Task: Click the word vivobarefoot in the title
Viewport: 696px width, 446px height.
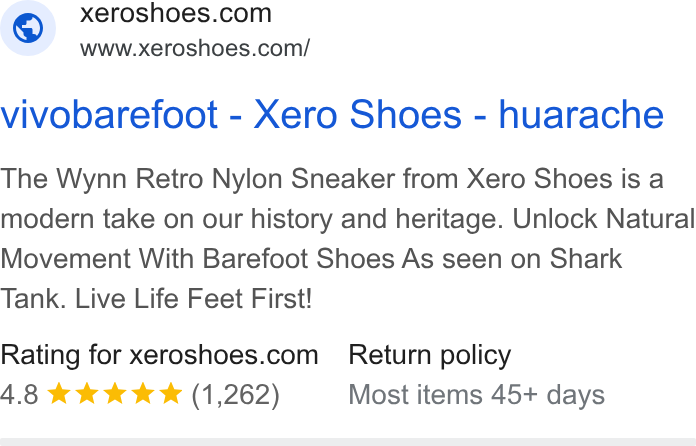Action: pos(109,114)
